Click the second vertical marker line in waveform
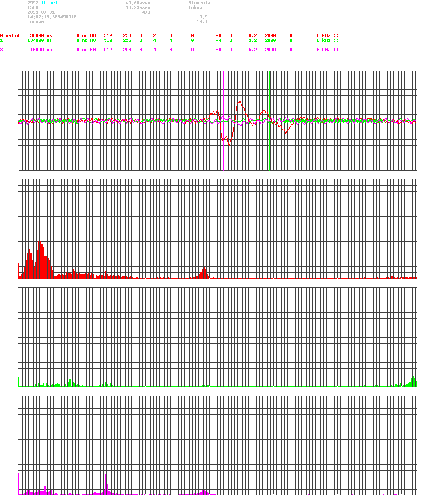Image resolution: width=427 pixels, height=504 pixels. [269, 120]
